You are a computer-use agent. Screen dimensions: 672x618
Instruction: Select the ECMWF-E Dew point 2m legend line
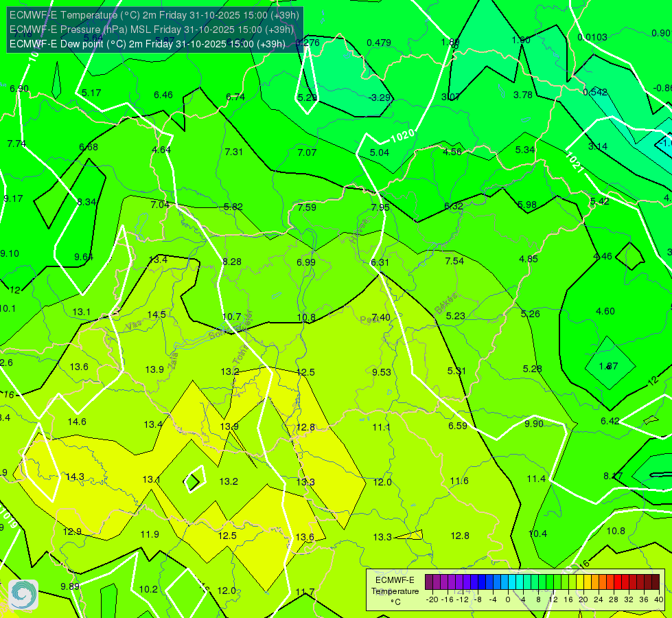(148, 44)
